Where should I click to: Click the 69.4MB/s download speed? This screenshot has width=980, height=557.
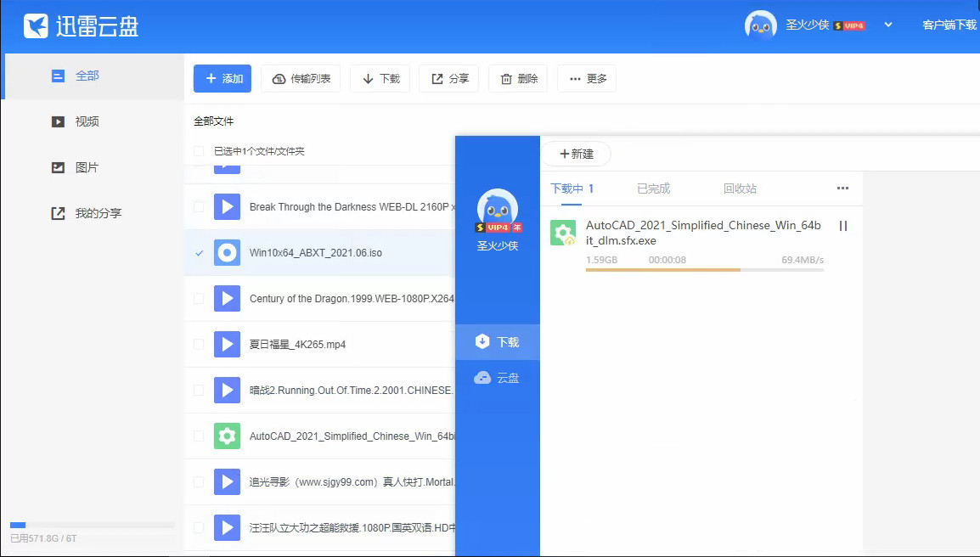click(x=803, y=260)
